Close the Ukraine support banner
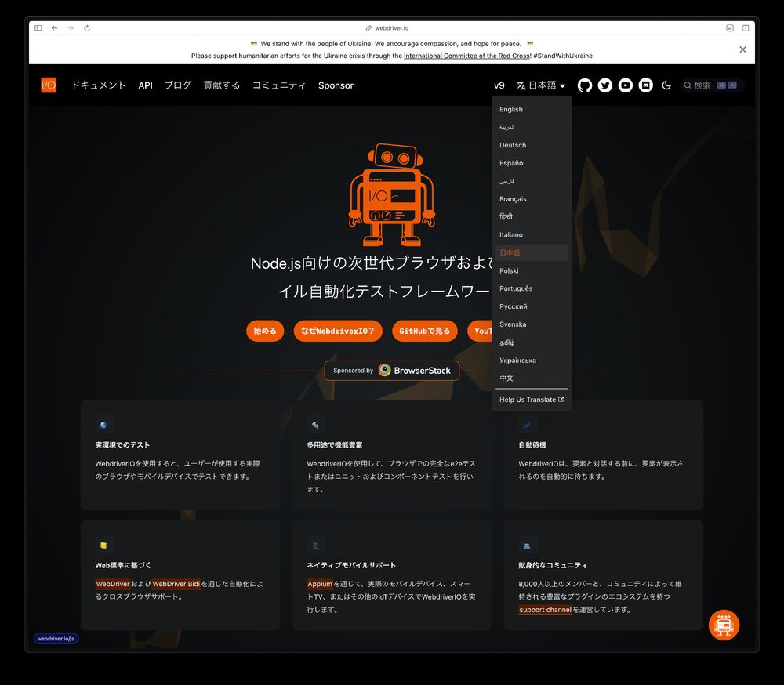Viewport: 784px width, 685px height. pos(742,49)
